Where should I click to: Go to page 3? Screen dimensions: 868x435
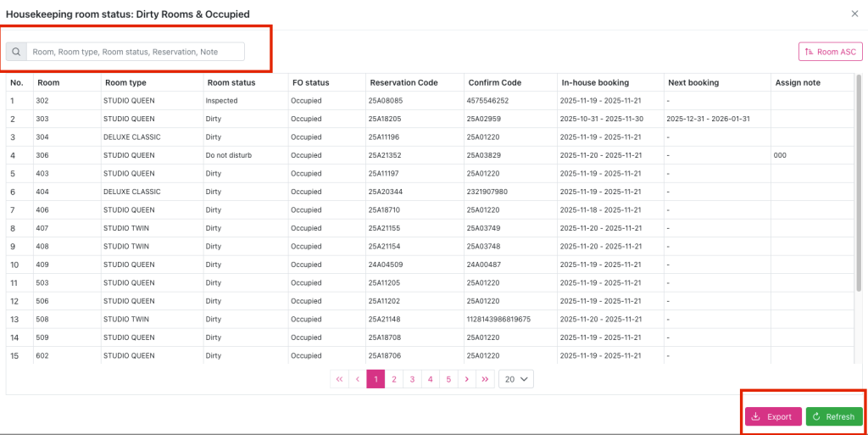[412, 379]
